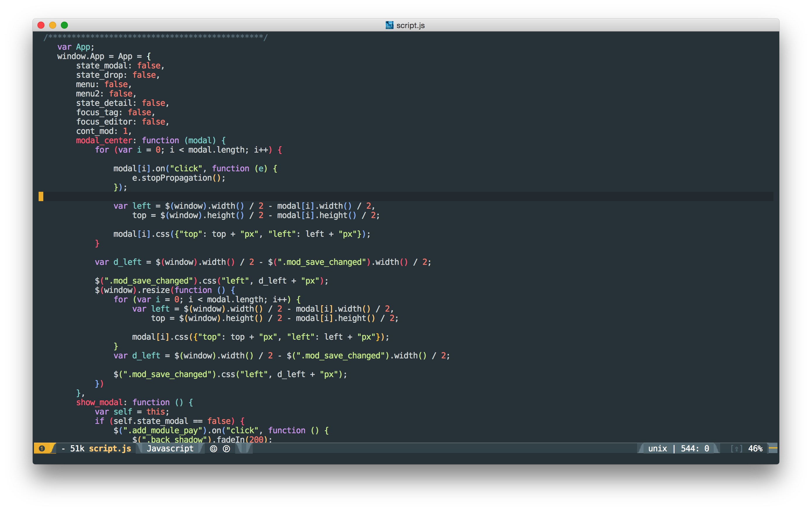Click the 'cont_mod: 1,' line

tap(104, 131)
